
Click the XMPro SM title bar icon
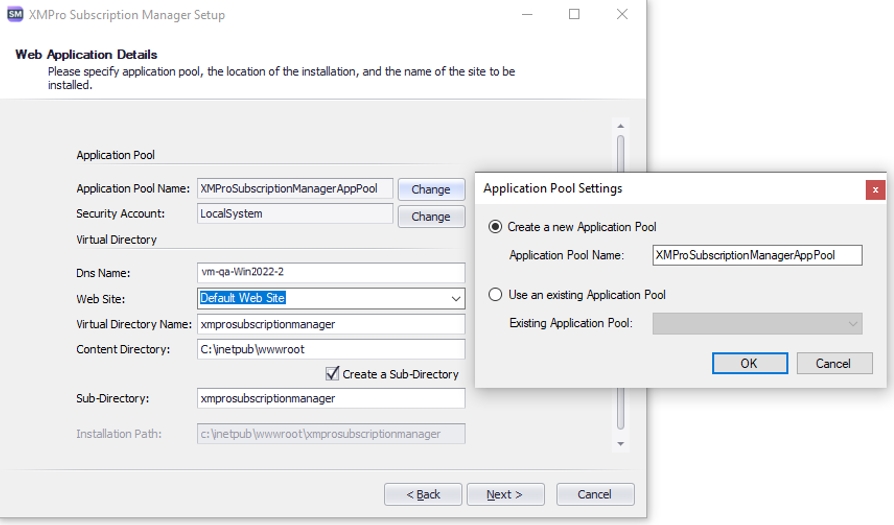(x=15, y=14)
